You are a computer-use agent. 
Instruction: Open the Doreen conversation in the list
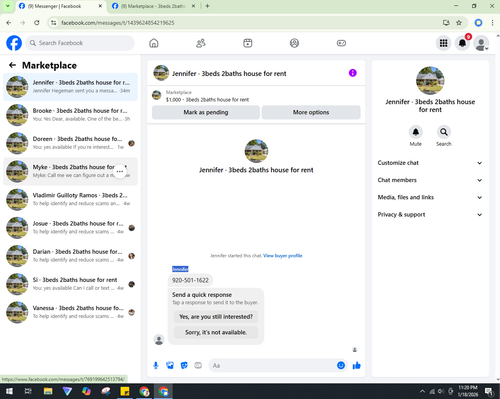coord(70,143)
